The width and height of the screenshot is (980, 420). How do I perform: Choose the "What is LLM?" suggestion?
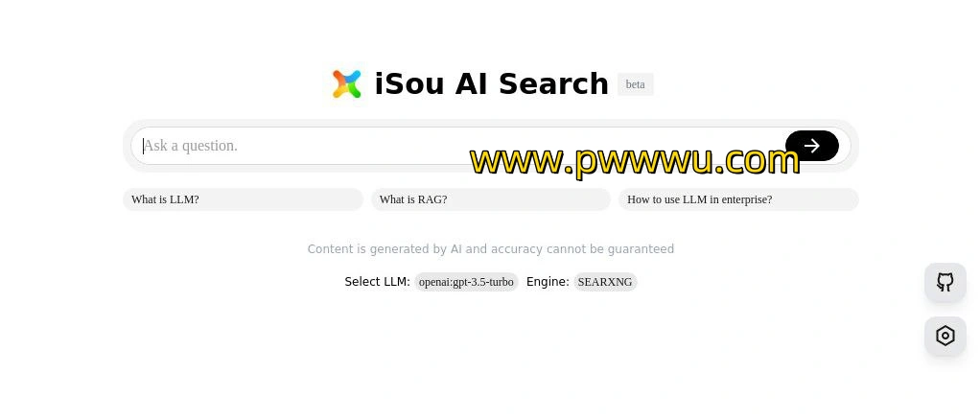tap(243, 199)
